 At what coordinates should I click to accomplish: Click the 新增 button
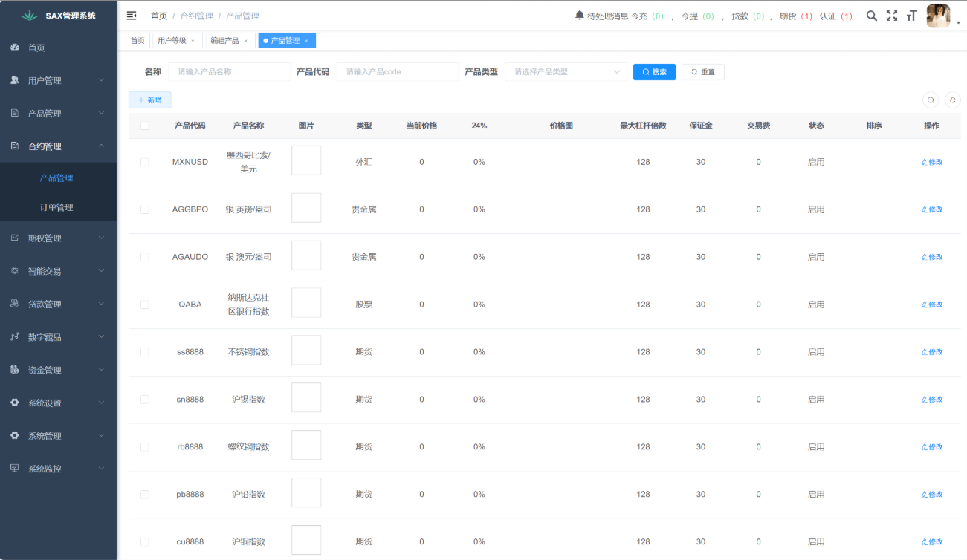coord(149,100)
